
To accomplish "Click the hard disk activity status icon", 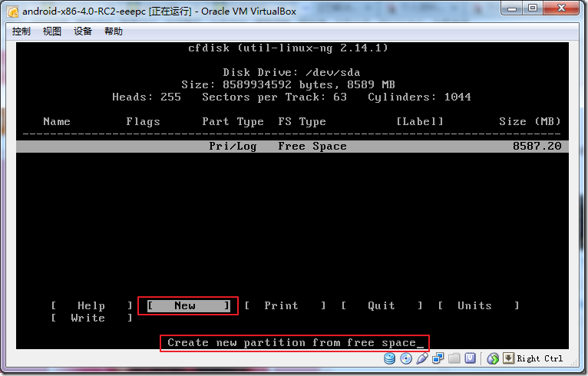I will (x=390, y=358).
